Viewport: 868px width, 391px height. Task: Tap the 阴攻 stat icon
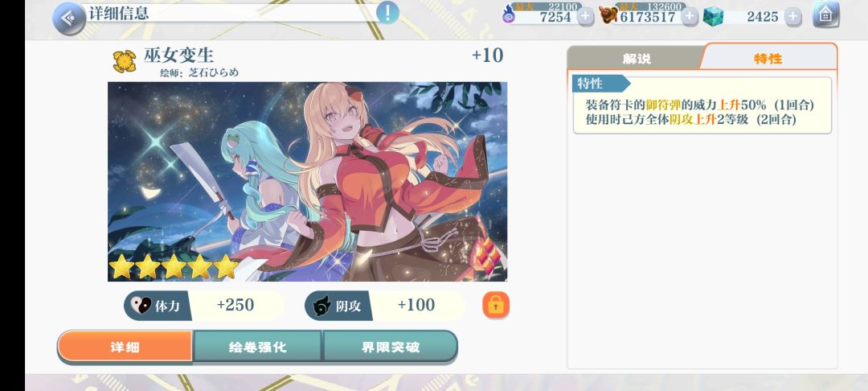click(321, 306)
